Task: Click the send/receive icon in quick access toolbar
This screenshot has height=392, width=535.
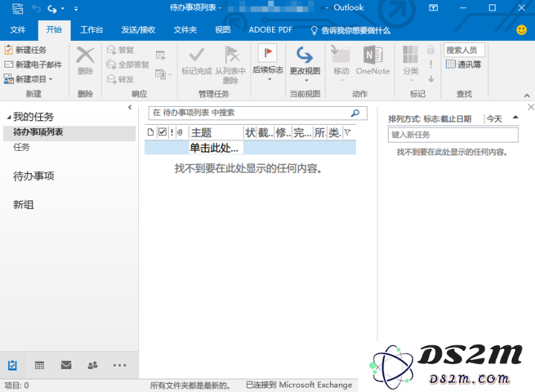Action: [18, 8]
